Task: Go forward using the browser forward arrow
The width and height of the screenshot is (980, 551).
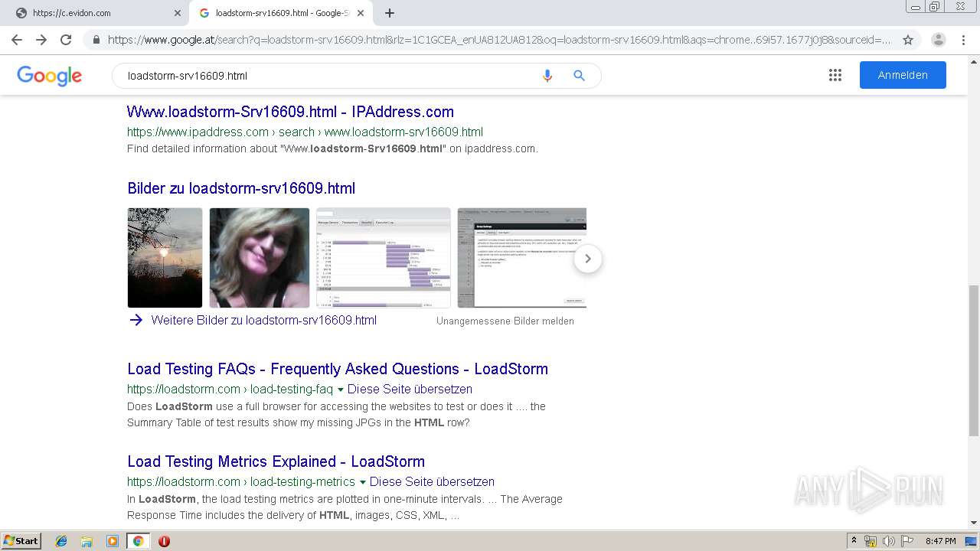Action: 41,40
